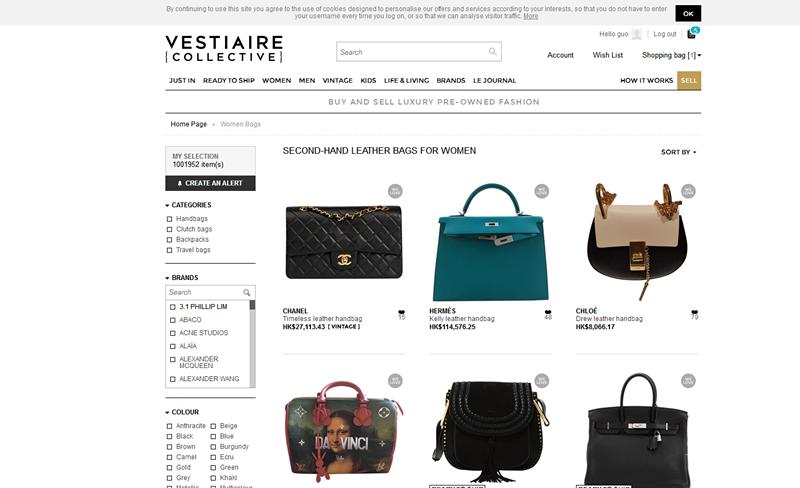This screenshot has height=488, width=800.
Task: Collapse the CATEGORIES filter section
Action: pos(188,205)
